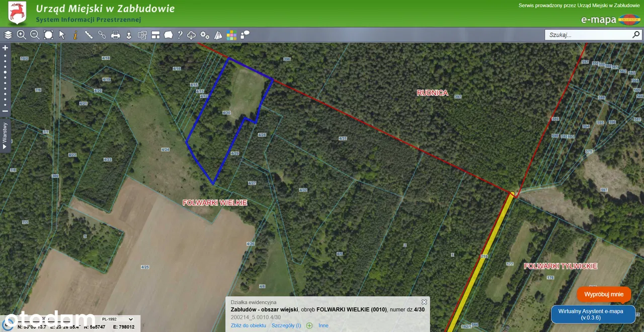The height and width of the screenshot is (332, 644).
Task: Click into the 'Szukaj...' search field
Action: pyautogui.click(x=588, y=35)
